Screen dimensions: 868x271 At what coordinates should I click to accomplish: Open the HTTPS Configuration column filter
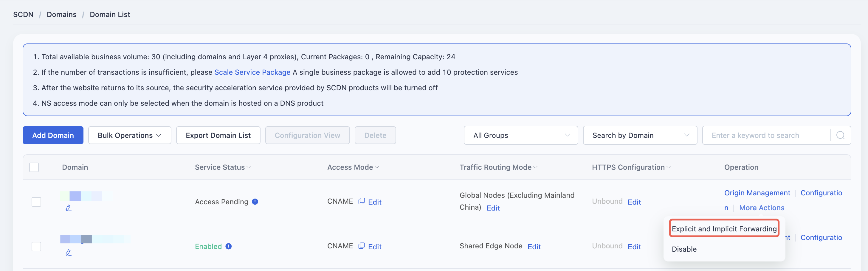coord(669,167)
